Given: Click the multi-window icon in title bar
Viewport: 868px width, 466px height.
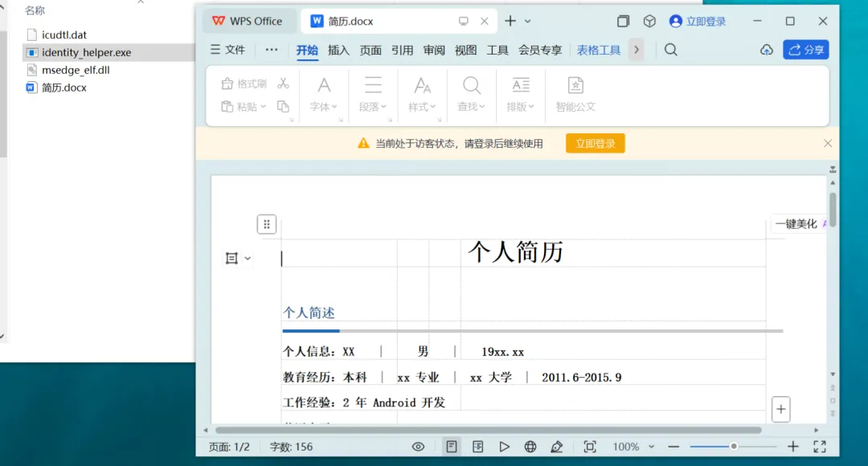Looking at the screenshot, I should point(623,21).
